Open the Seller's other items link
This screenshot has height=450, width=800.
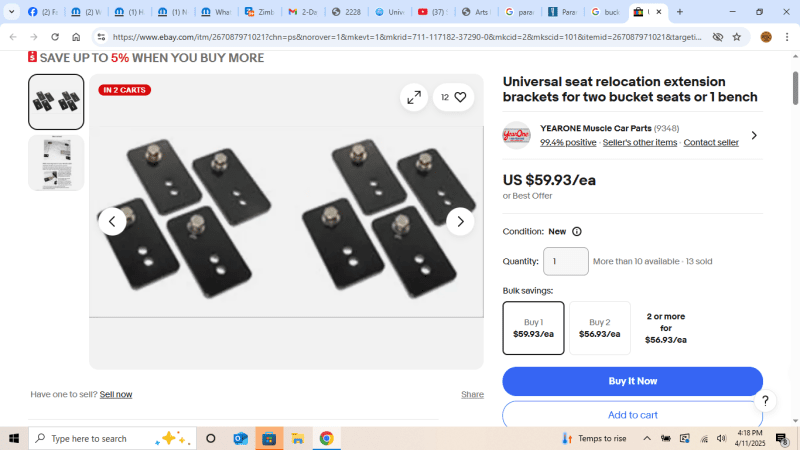640,142
